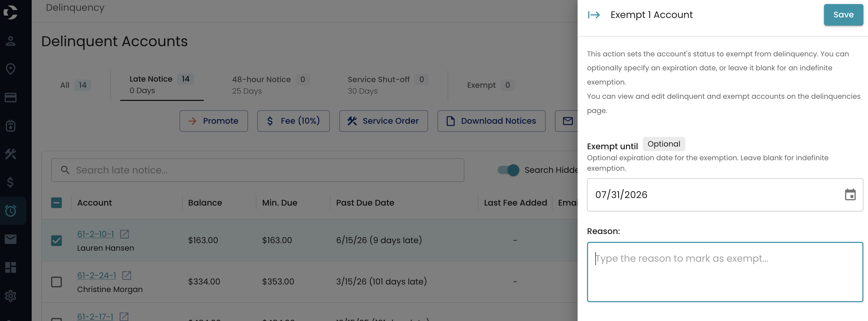Click the 6/15/26 (9 days late) cell
Viewport: 868px width, 321px height.
point(379,240)
